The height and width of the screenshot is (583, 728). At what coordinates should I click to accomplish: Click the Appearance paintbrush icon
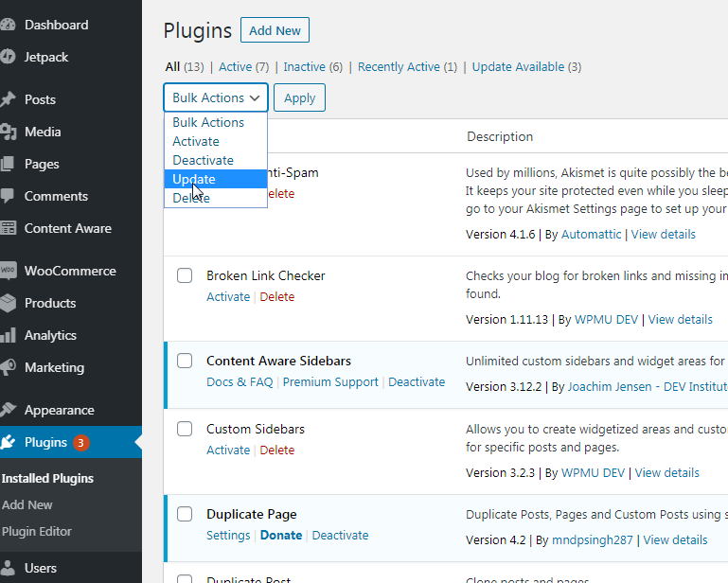tap(8, 410)
